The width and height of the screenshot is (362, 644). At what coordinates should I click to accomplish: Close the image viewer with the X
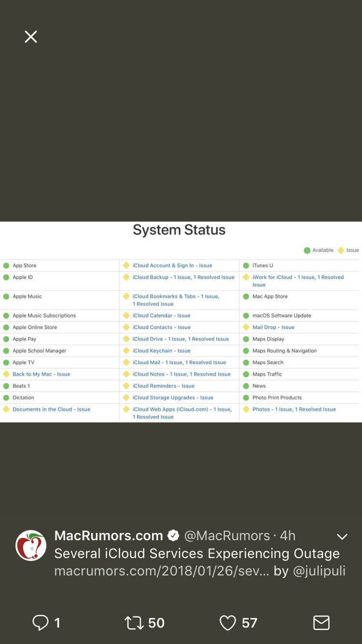[x=31, y=37]
